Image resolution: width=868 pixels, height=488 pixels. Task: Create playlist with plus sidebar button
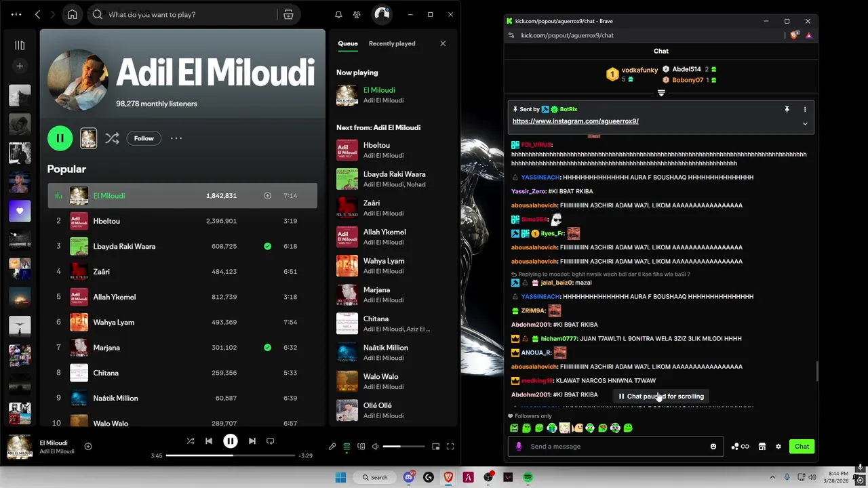click(x=20, y=66)
